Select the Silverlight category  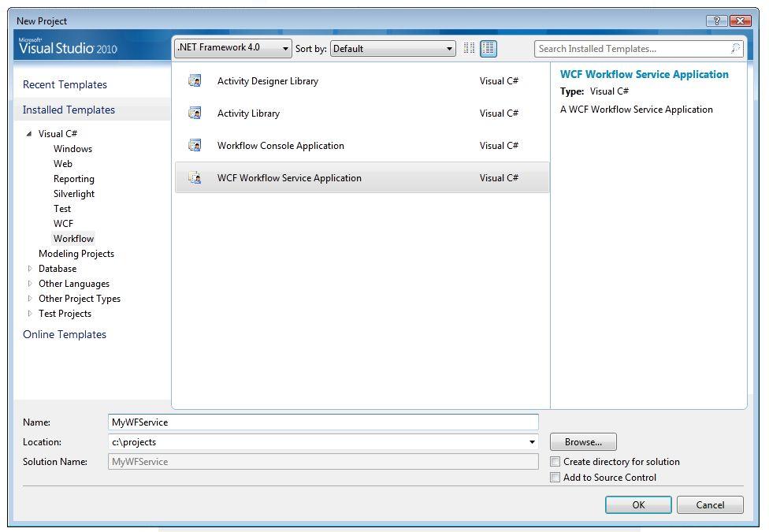point(73,193)
